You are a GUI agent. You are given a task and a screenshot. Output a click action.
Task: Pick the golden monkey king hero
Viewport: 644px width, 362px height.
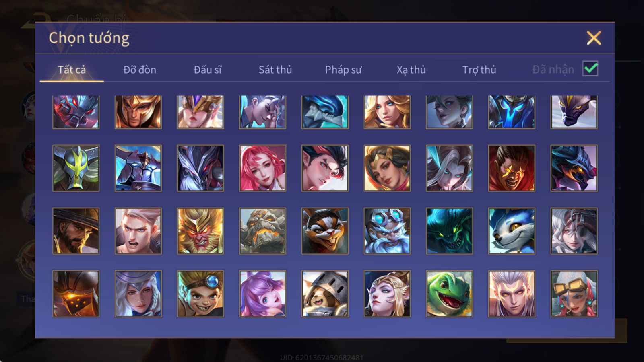point(200,231)
